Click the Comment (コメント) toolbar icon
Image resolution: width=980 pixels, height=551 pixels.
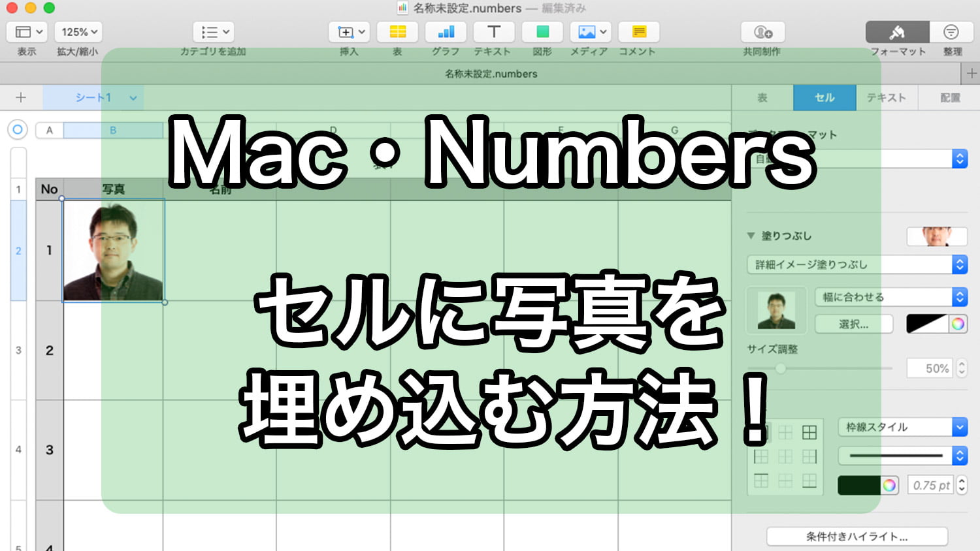point(639,32)
